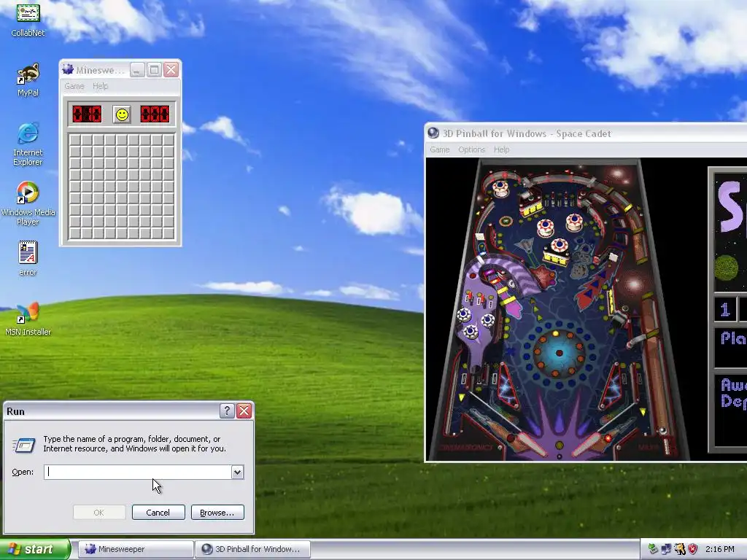Open the Minesweeper Help menu
Screen dimensions: 747x560
click(x=100, y=86)
